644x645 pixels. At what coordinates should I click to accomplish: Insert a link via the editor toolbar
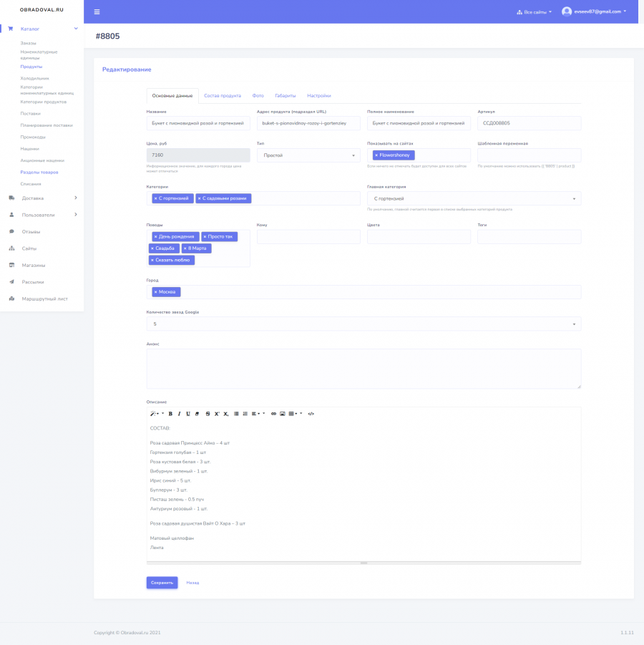(x=273, y=414)
